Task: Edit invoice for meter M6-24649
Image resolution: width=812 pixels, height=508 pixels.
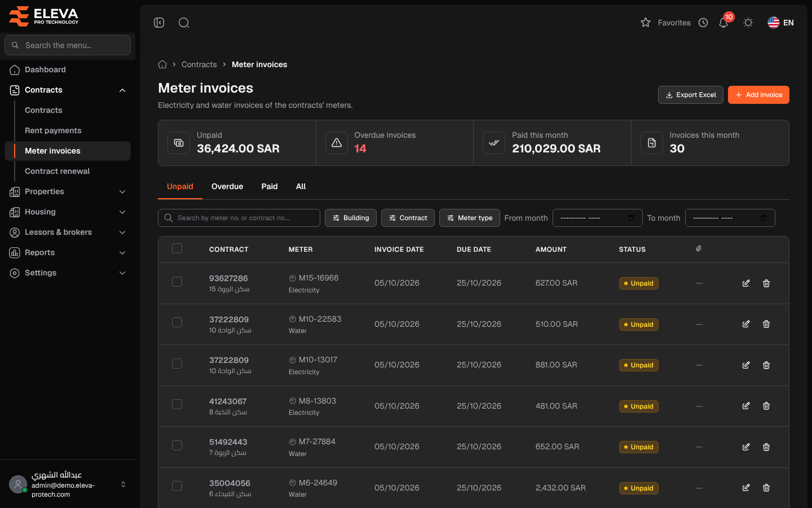Action: [x=746, y=488]
